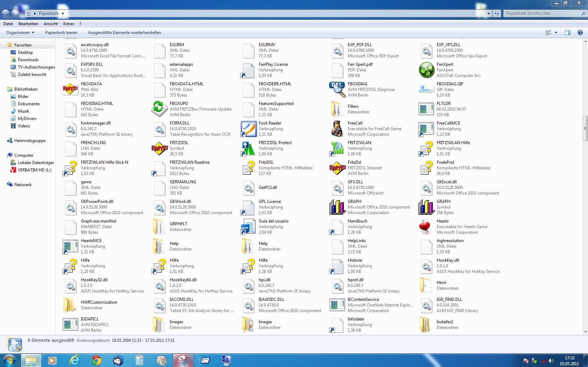Open the address bar history dropdown

pyautogui.click(x=489, y=13)
